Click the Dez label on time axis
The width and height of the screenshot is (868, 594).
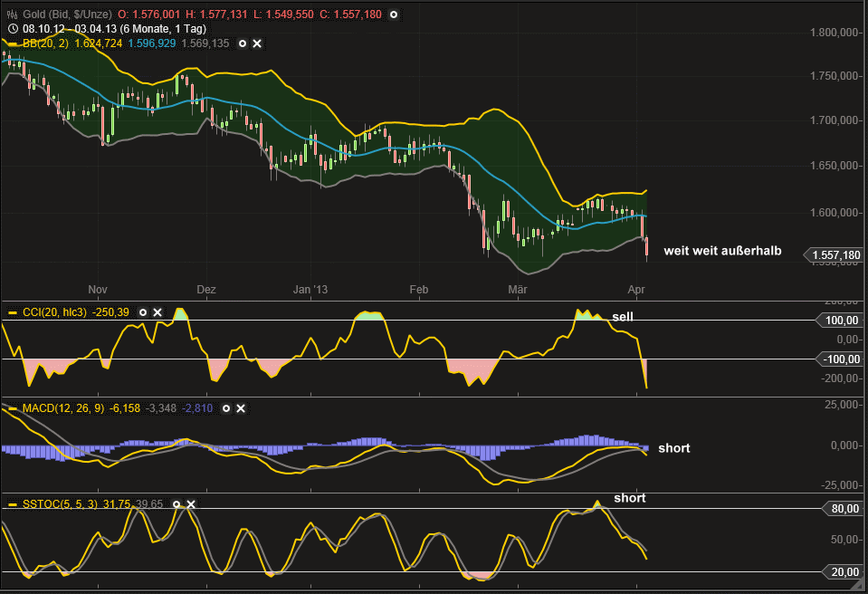click(206, 290)
